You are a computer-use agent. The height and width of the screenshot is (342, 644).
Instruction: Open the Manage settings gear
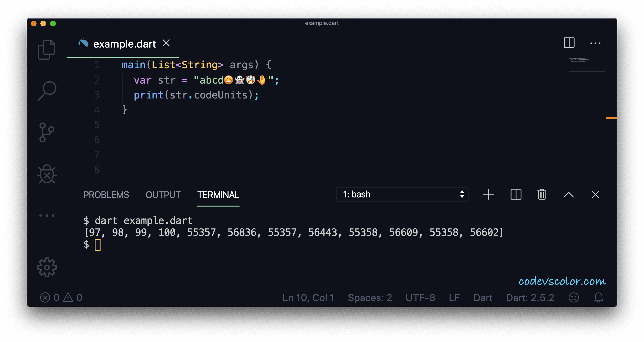pos(47,267)
